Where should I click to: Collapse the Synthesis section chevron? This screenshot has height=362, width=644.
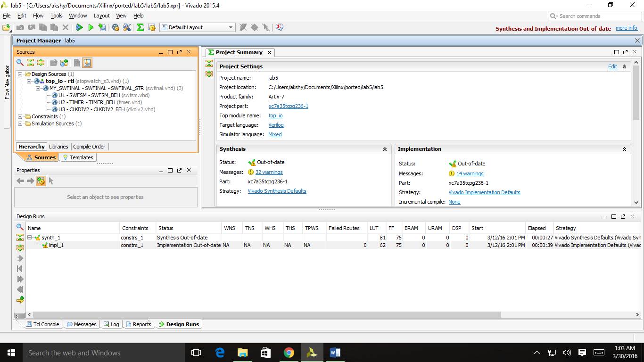385,149
